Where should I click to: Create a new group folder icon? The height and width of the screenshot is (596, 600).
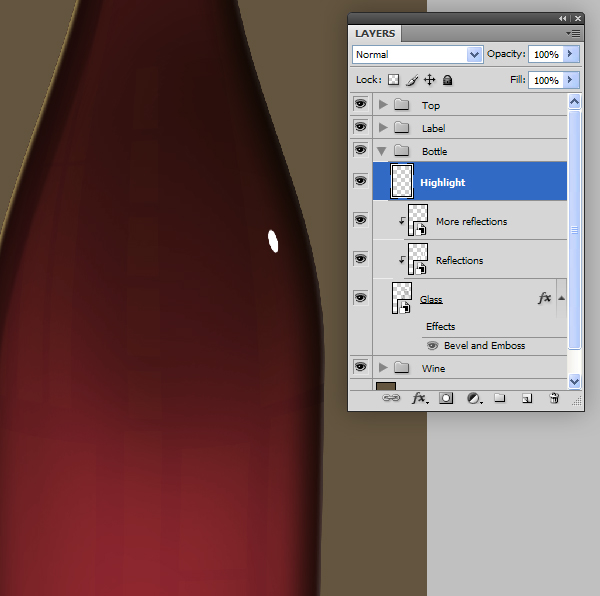500,398
